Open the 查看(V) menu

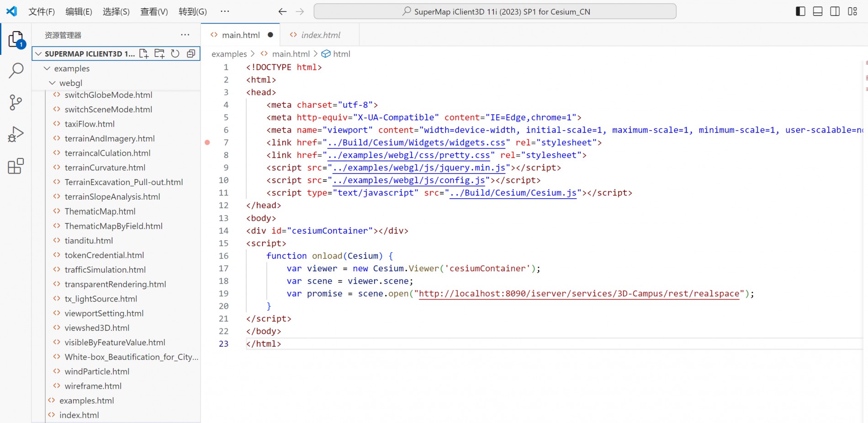coord(154,11)
